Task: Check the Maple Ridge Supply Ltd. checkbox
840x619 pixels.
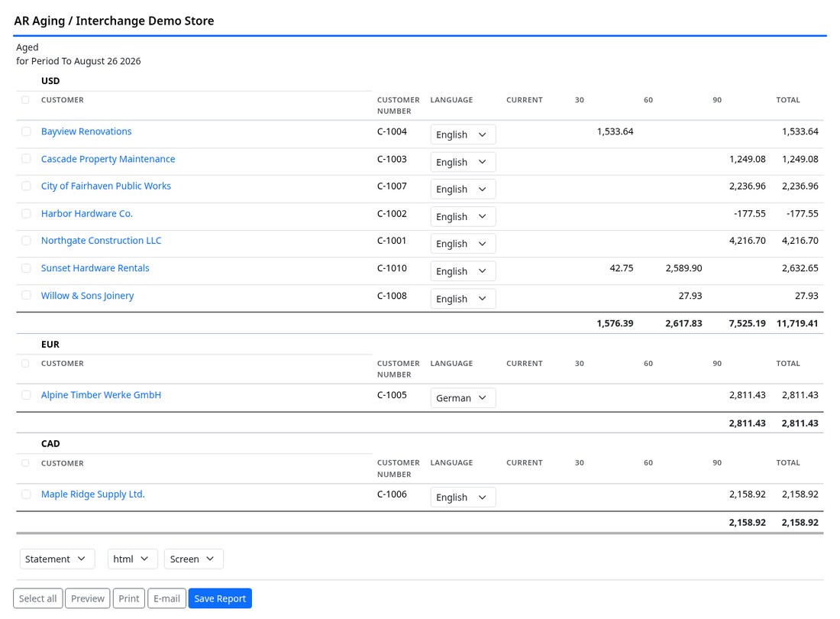Action: pyautogui.click(x=26, y=494)
